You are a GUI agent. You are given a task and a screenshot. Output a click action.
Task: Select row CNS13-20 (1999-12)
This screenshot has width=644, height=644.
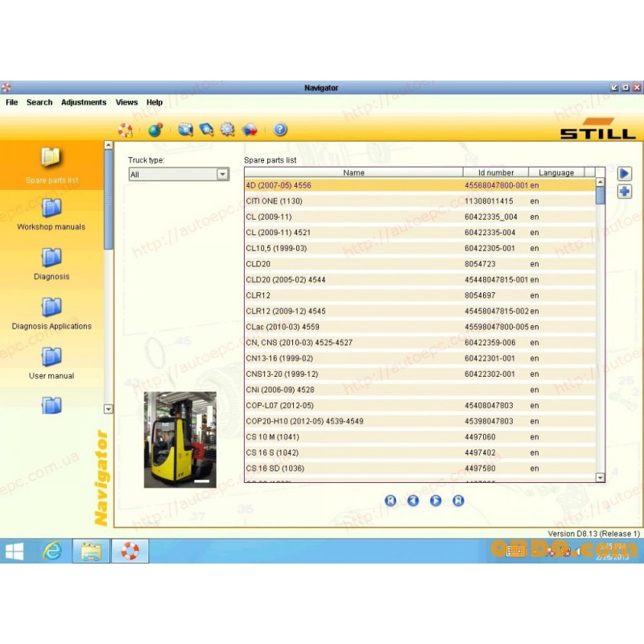click(x=419, y=374)
